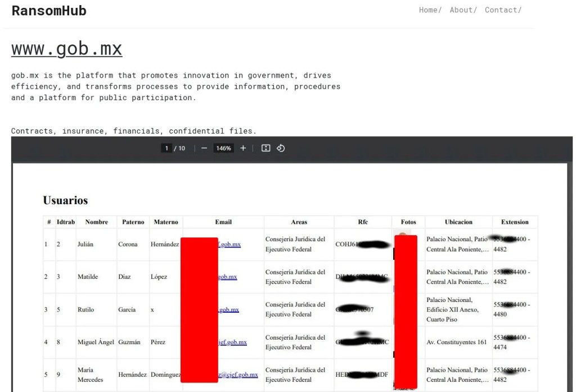This screenshot has height=392, width=576.
Task: Rotate the document with rotate icon
Action: (x=281, y=148)
